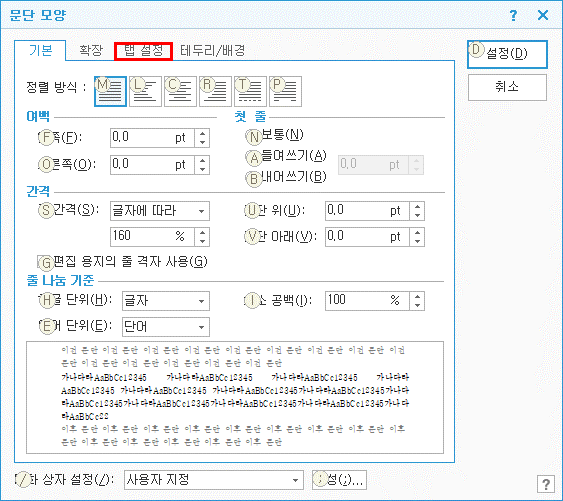Increase the 오른쪽(O) margin with up arrow

203,161
